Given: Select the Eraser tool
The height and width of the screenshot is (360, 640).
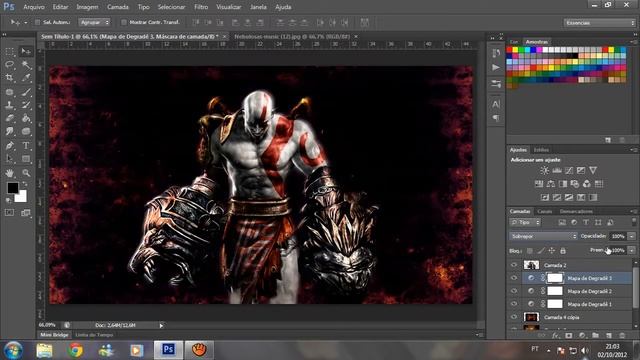Looking at the screenshot, I should point(10,118).
